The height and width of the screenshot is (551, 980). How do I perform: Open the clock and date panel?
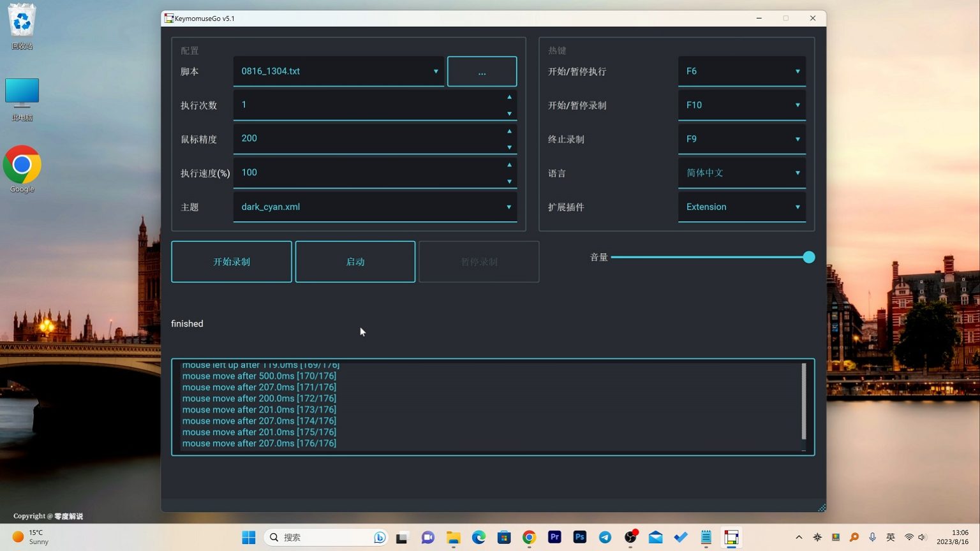952,537
